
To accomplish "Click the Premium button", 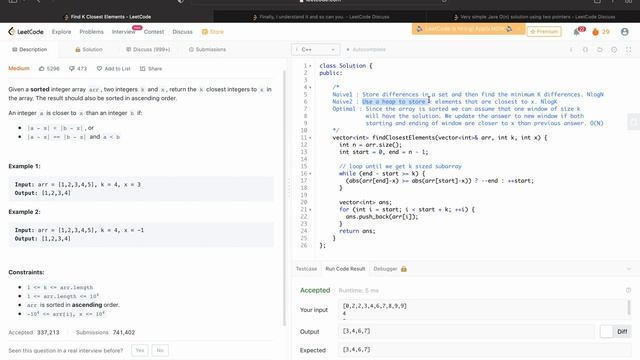I will coord(544,31).
